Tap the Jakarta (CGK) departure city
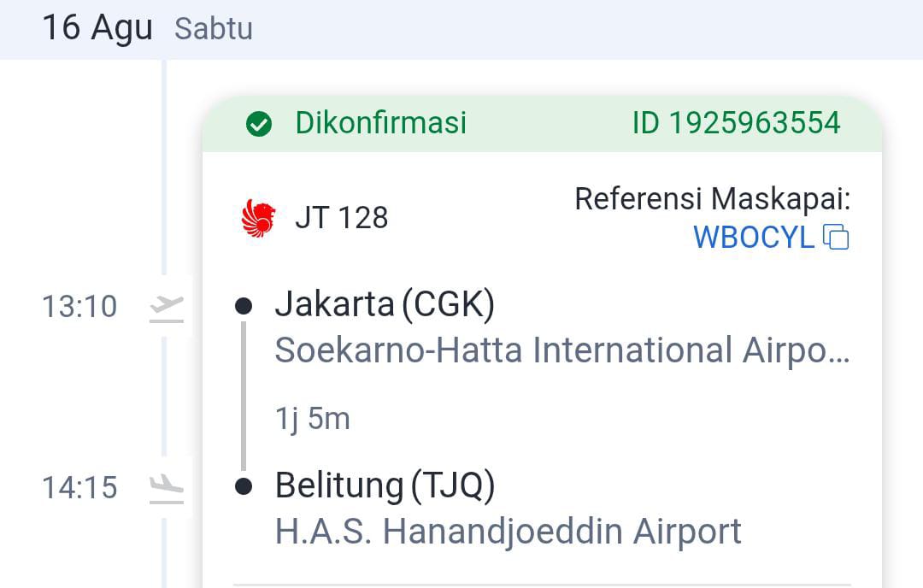923x588 pixels. [x=385, y=304]
